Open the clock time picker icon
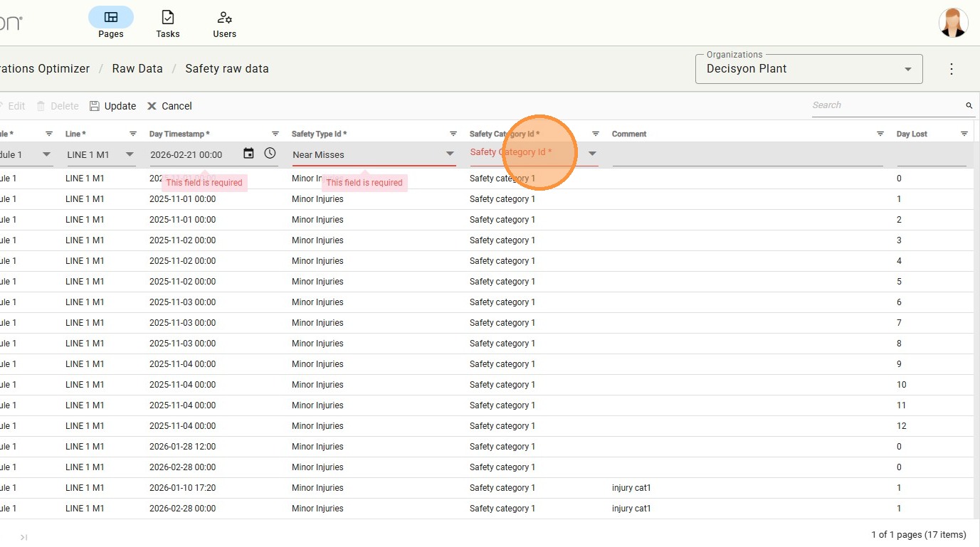 [x=270, y=154]
